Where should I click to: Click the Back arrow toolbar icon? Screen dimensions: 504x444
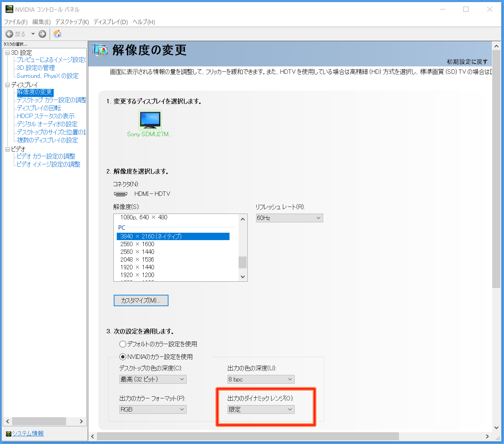point(9,34)
